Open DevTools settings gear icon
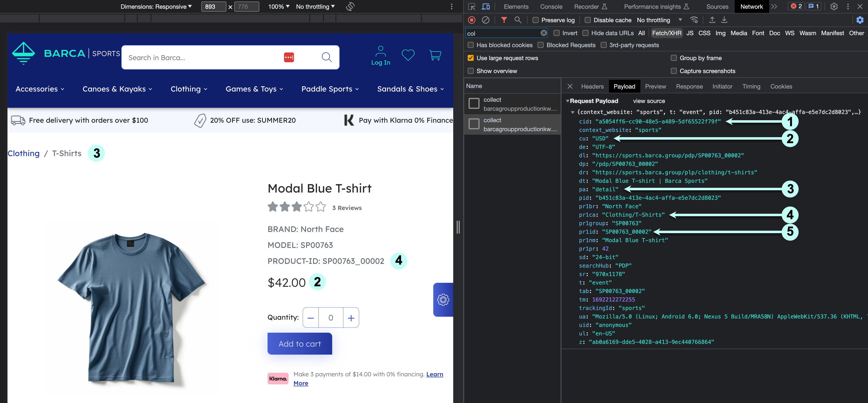This screenshot has width=868, height=403. coord(834,6)
